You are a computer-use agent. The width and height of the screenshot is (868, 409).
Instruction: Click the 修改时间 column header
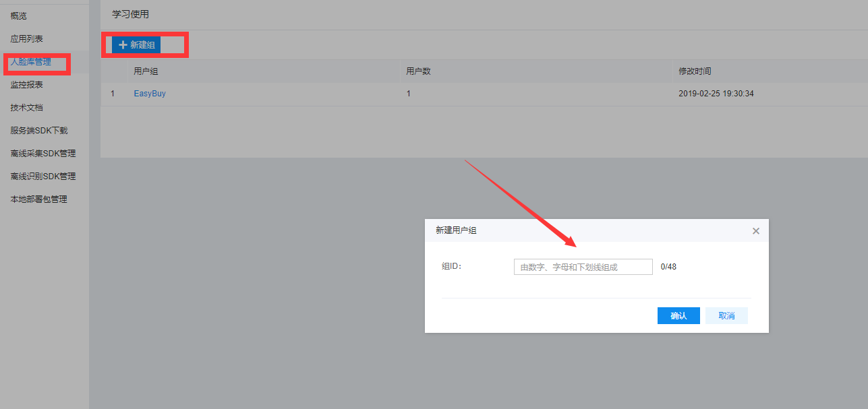695,71
